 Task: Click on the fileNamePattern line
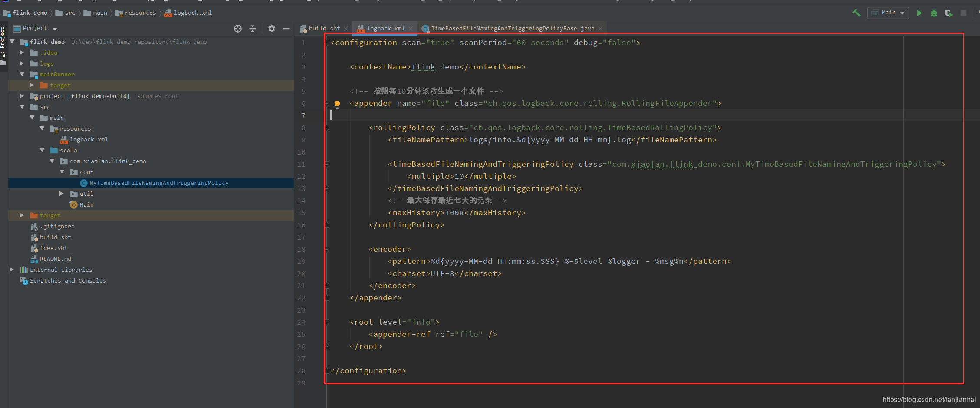tap(552, 140)
